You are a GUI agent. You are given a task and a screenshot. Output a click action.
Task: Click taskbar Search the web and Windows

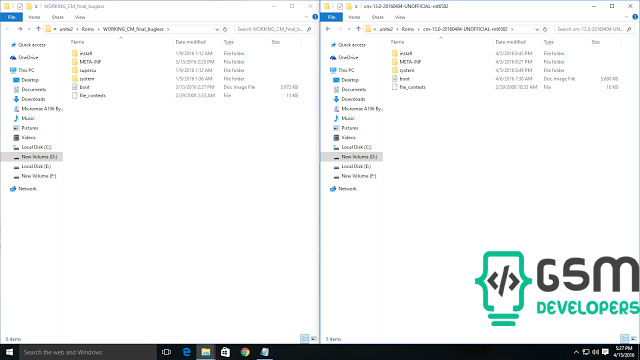click(87, 352)
